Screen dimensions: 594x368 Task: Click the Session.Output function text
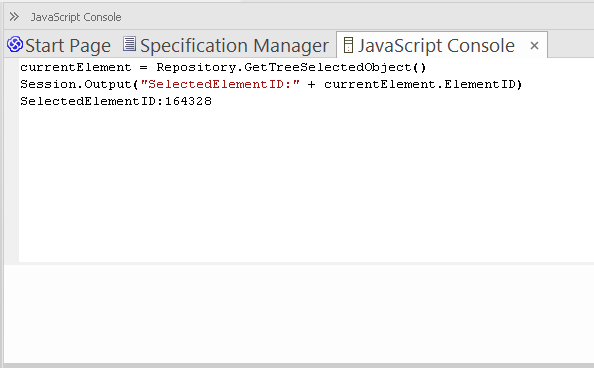pyautogui.click(x=76, y=84)
